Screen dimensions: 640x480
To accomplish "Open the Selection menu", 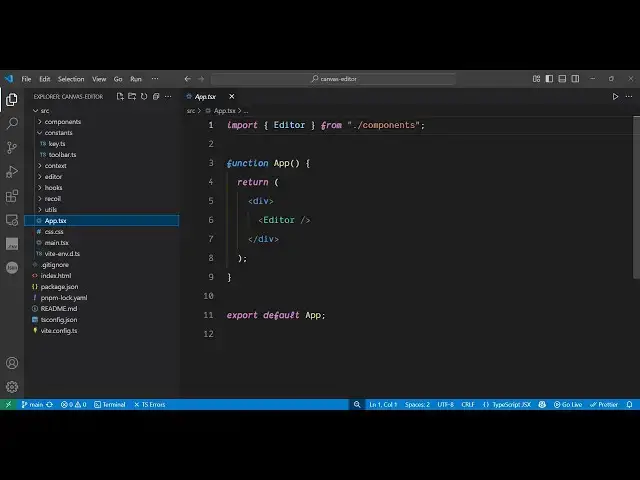I will (x=71, y=79).
